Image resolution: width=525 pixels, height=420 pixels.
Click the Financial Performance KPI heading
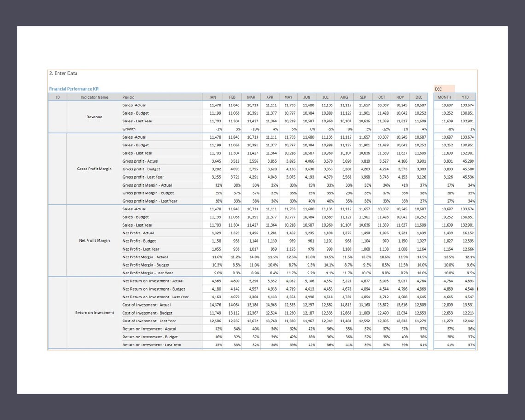pos(74,89)
